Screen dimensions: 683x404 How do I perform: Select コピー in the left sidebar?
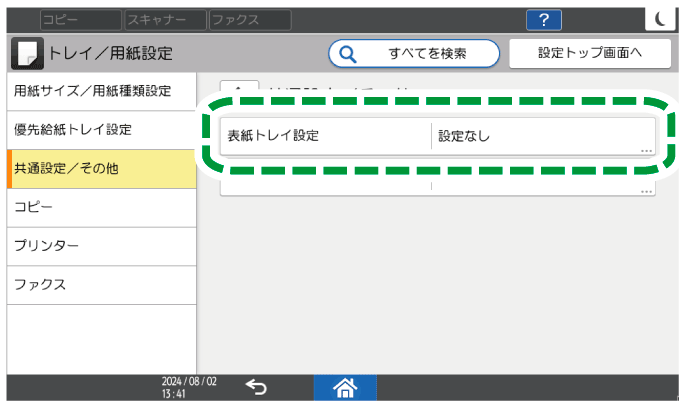coord(101,207)
